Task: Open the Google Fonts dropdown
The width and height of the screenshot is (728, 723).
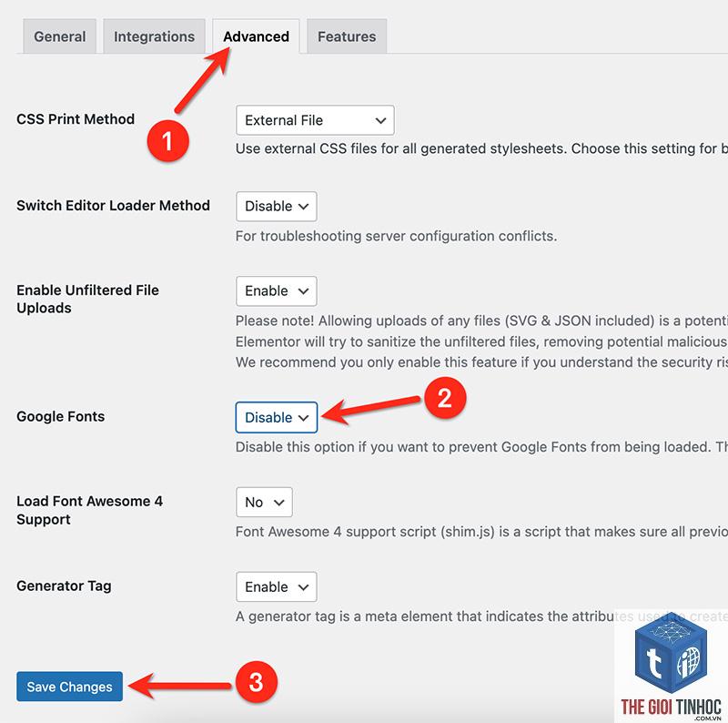Action: 277,417
